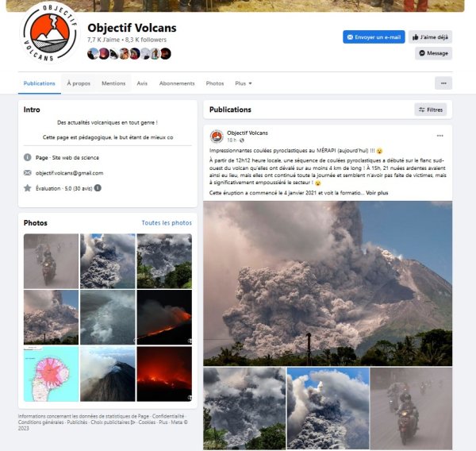The height and width of the screenshot is (451, 476).
Task: Click the post author's small avatar icon
Action: pos(217,137)
